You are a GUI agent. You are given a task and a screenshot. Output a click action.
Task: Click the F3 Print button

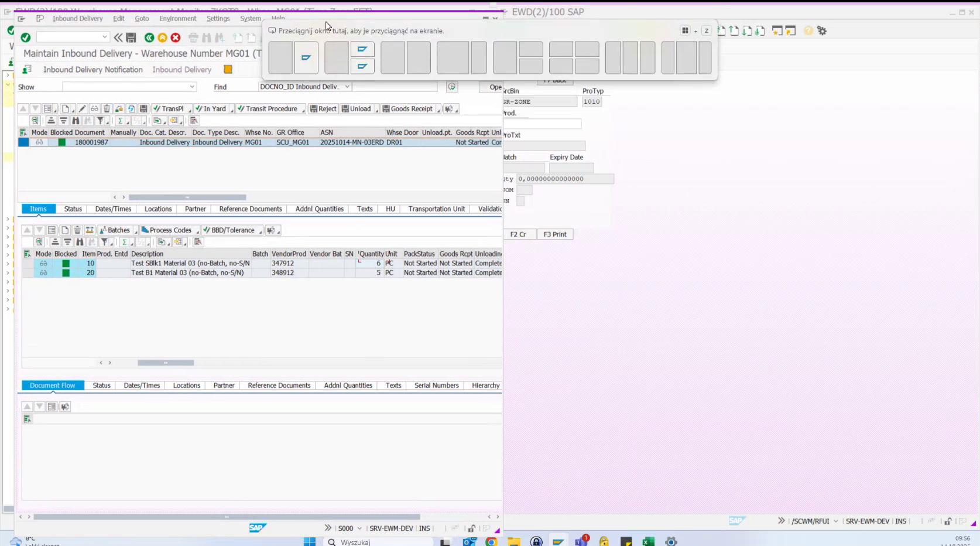click(x=554, y=234)
